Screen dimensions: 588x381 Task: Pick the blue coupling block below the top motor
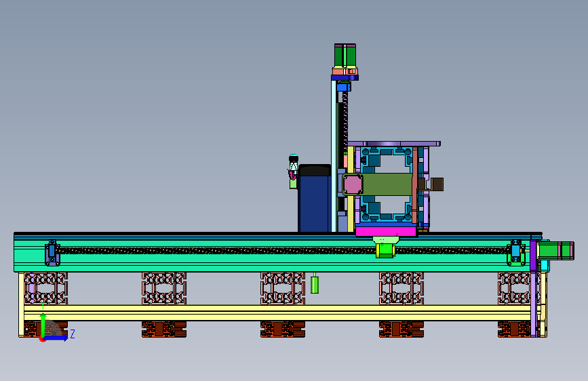[x=343, y=87]
